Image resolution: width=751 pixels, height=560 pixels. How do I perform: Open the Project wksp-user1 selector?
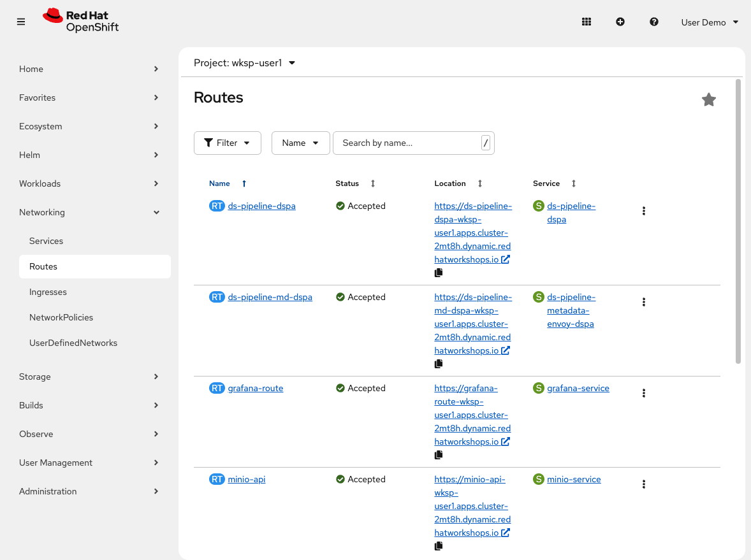[x=245, y=63]
